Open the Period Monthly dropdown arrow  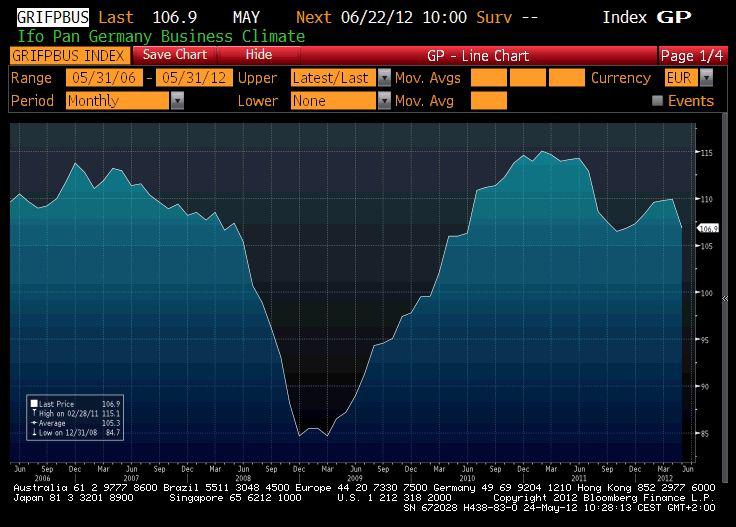click(x=177, y=101)
